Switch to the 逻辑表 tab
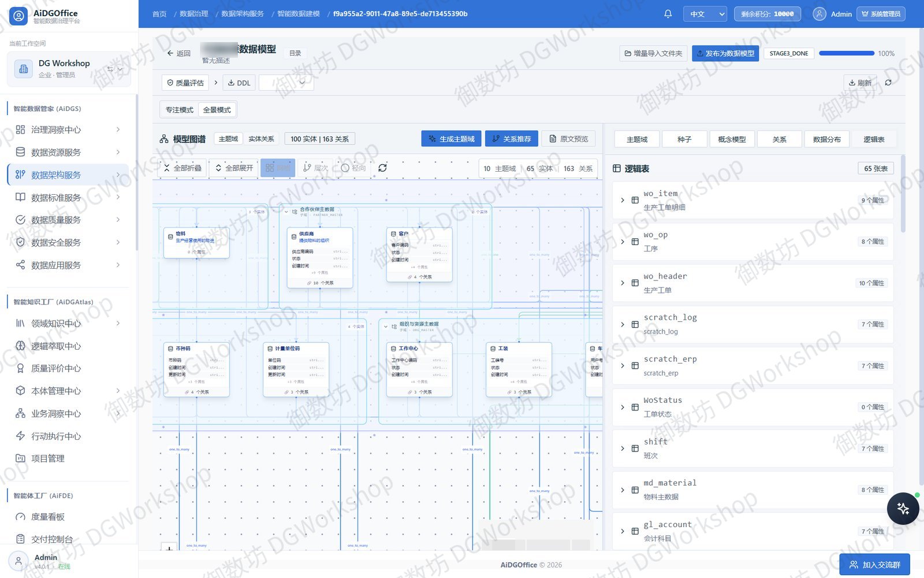 click(x=874, y=139)
